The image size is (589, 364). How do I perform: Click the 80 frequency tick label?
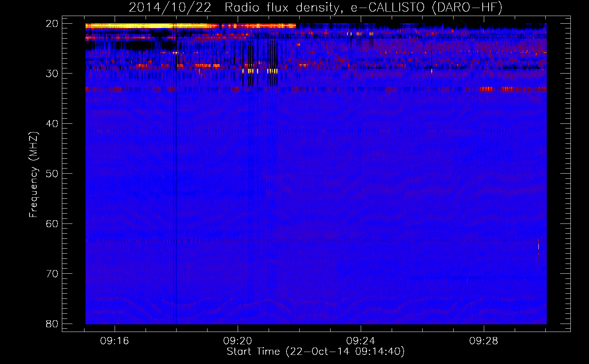[x=52, y=324]
